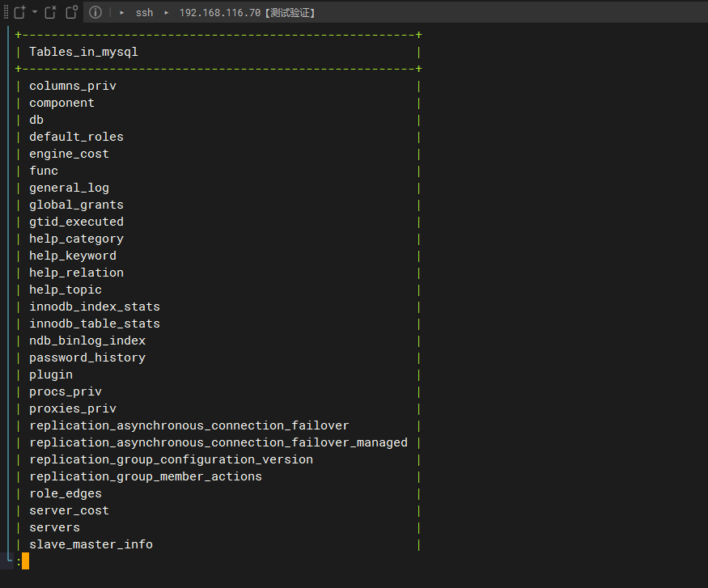The width and height of the screenshot is (708, 588).
Task: Click the toolbar drag handle grip
Action: click(x=6, y=12)
